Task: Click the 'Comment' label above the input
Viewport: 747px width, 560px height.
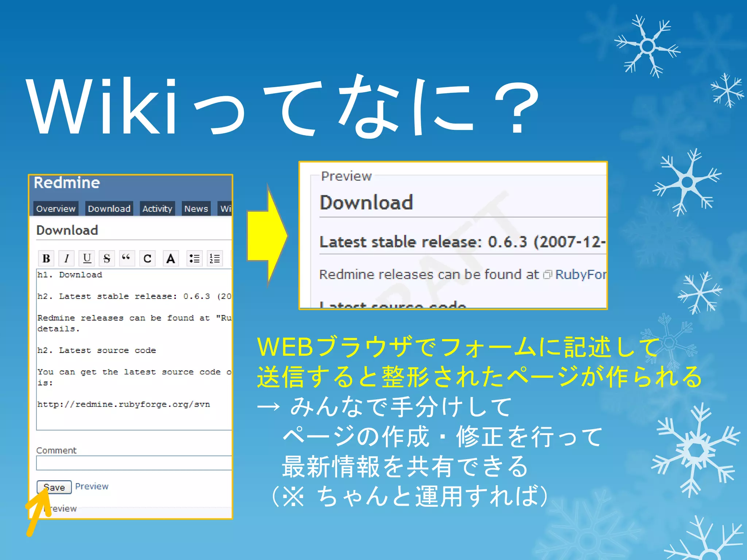Action: (x=57, y=450)
